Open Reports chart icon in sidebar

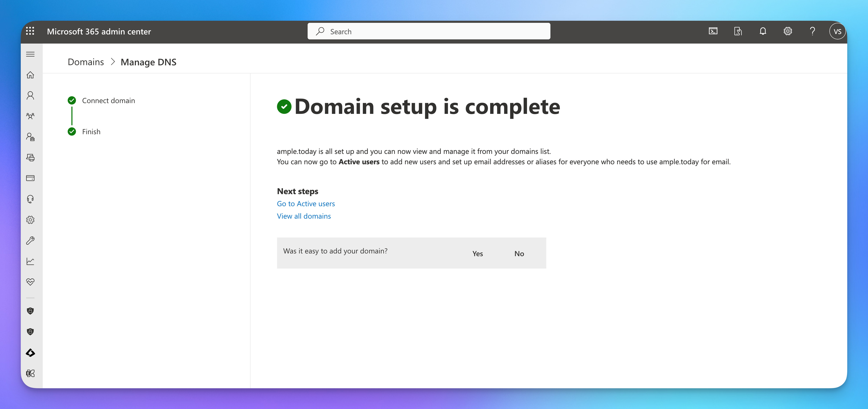click(x=30, y=261)
